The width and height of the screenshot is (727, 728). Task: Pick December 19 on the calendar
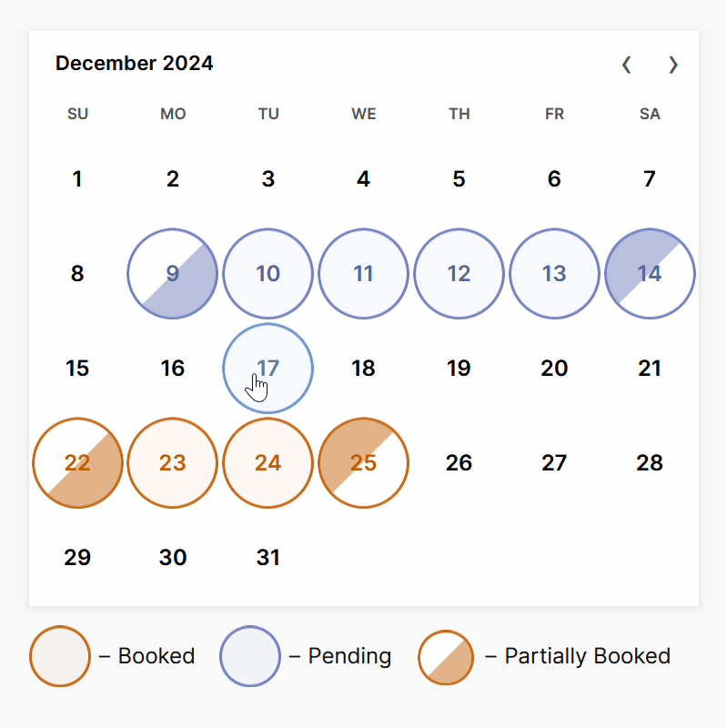point(459,369)
